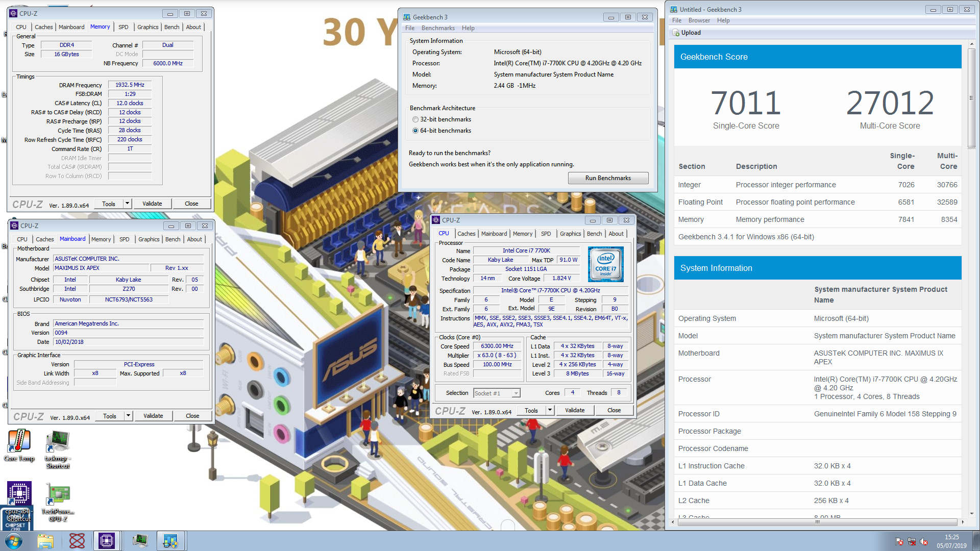The image size is (980, 551).
Task: Open the cpuz-x64 Shortcut desktop icon
Action: click(19, 502)
